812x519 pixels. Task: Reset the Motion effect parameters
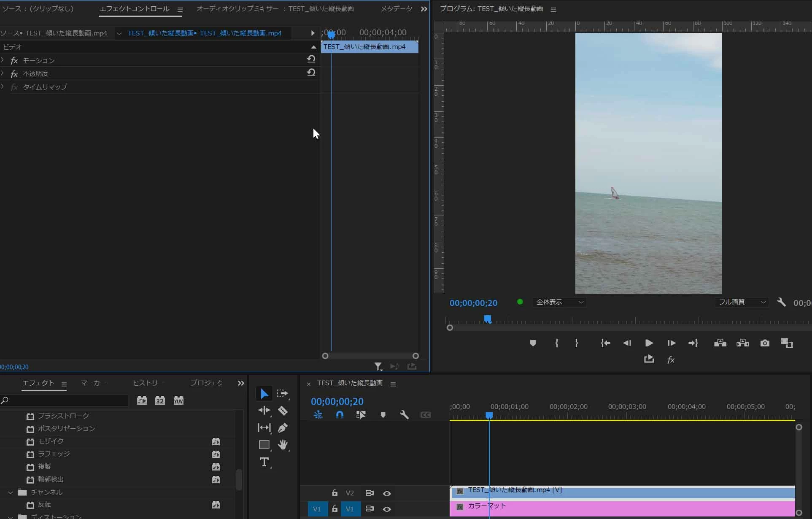tap(311, 59)
